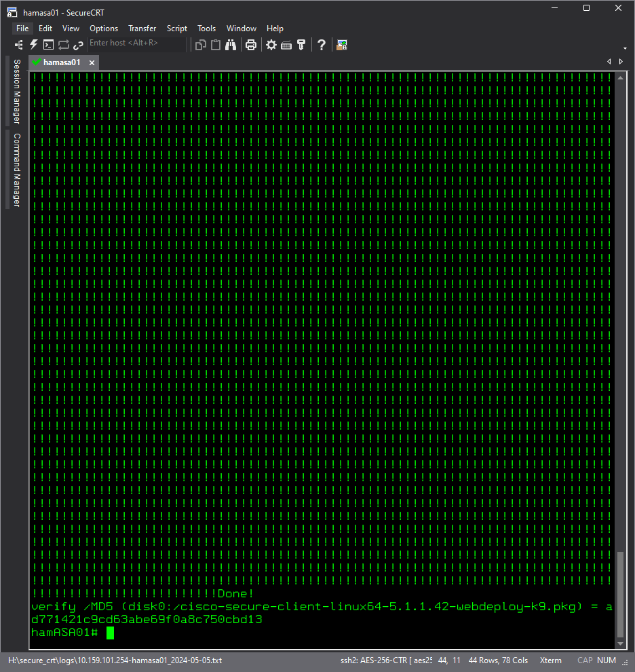The height and width of the screenshot is (672, 635).
Task: Open the toolbar overflow dropdown arrow
Action: [624, 48]
